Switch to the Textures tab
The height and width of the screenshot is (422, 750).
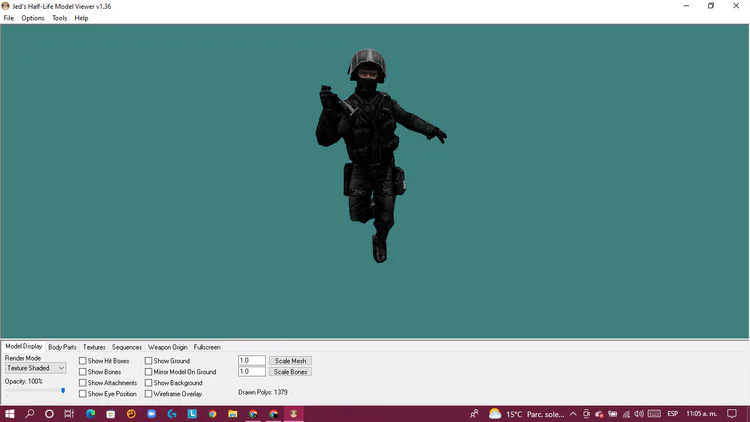(94, 347)
